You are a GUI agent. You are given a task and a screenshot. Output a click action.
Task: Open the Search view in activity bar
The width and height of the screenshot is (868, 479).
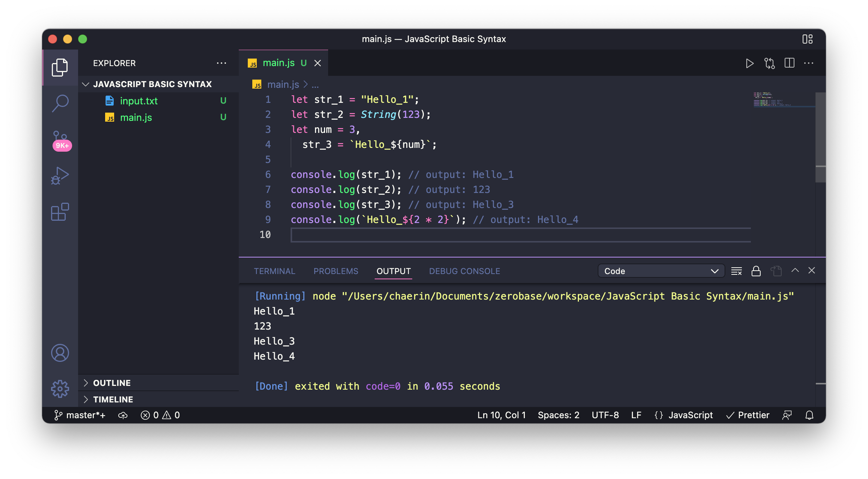coord(60,103)
